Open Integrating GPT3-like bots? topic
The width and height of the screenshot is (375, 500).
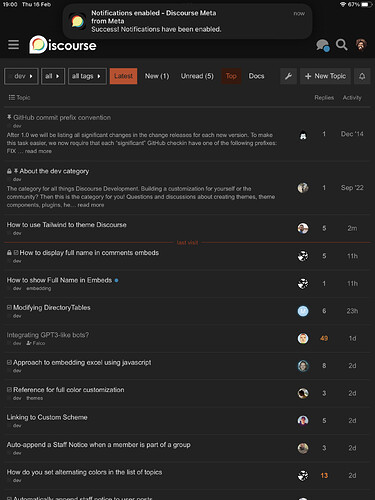(48, 335)
